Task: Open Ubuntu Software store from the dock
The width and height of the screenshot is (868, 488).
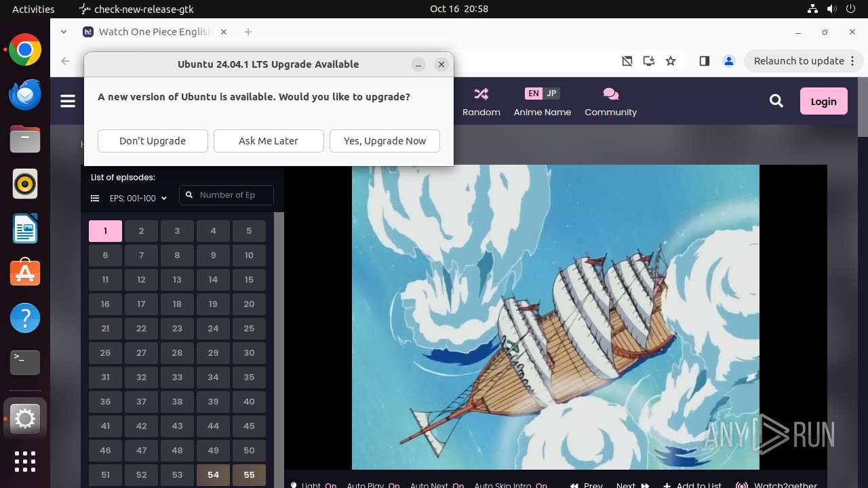Action: pos(25,272)
